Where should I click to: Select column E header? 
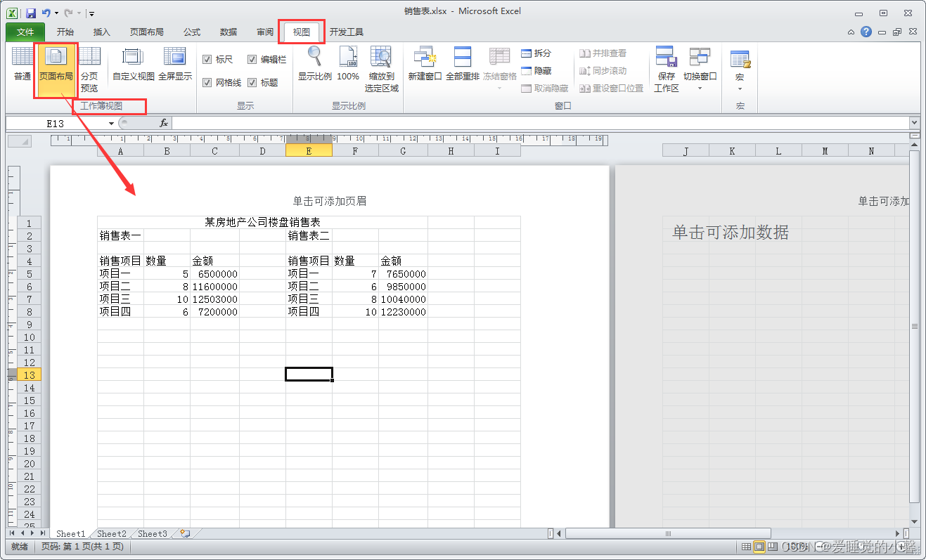click(x=309, y=150)
